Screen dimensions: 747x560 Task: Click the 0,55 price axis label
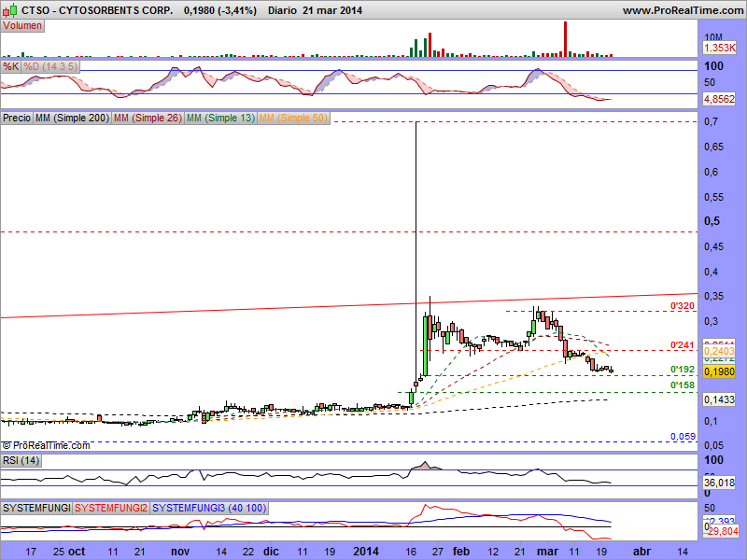(x=713, y=197)
